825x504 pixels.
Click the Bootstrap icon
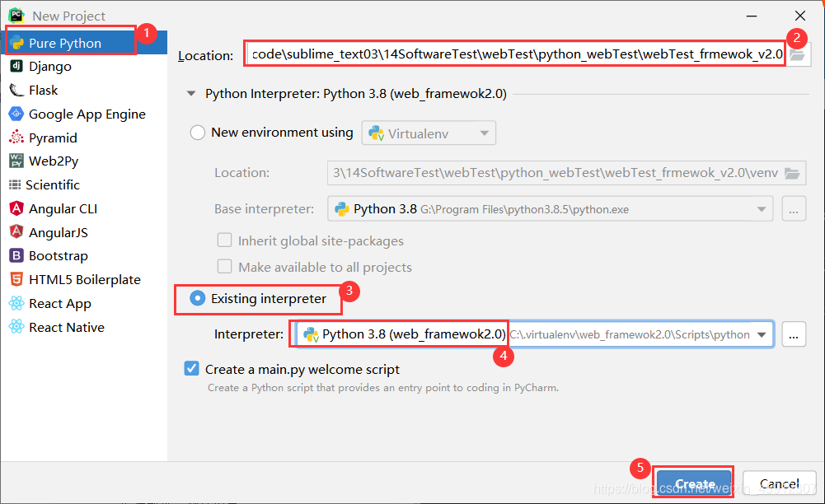(x=16, y=256)
